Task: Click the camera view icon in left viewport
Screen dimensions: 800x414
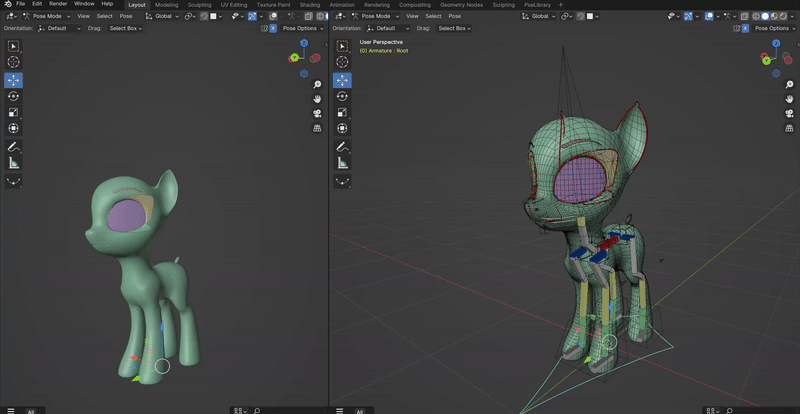Action: (317, 113)
